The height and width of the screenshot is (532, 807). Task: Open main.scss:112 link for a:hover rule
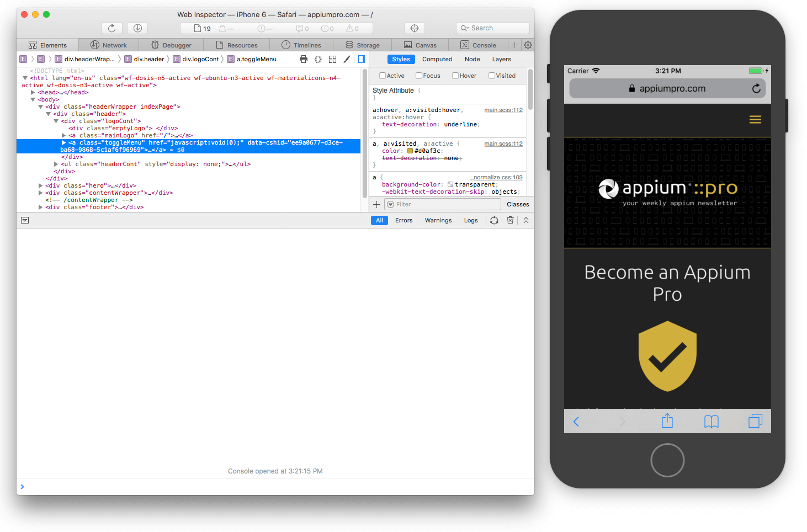pyautogui.click(x=503, y=110)
